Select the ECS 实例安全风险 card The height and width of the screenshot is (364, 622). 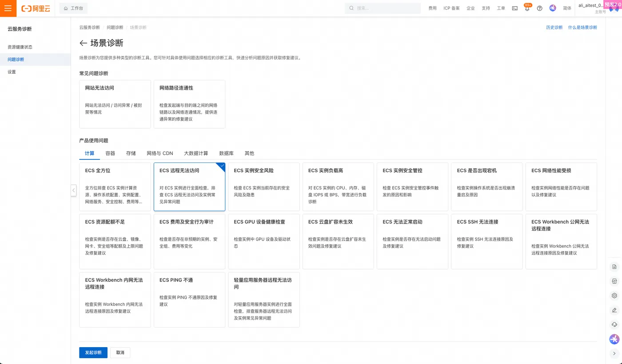[x=264, y=187]
